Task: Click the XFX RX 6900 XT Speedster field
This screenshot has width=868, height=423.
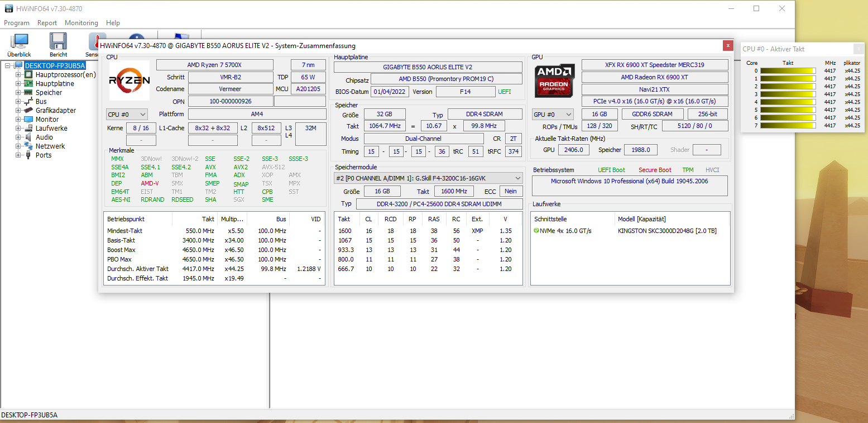Action: 655,65
